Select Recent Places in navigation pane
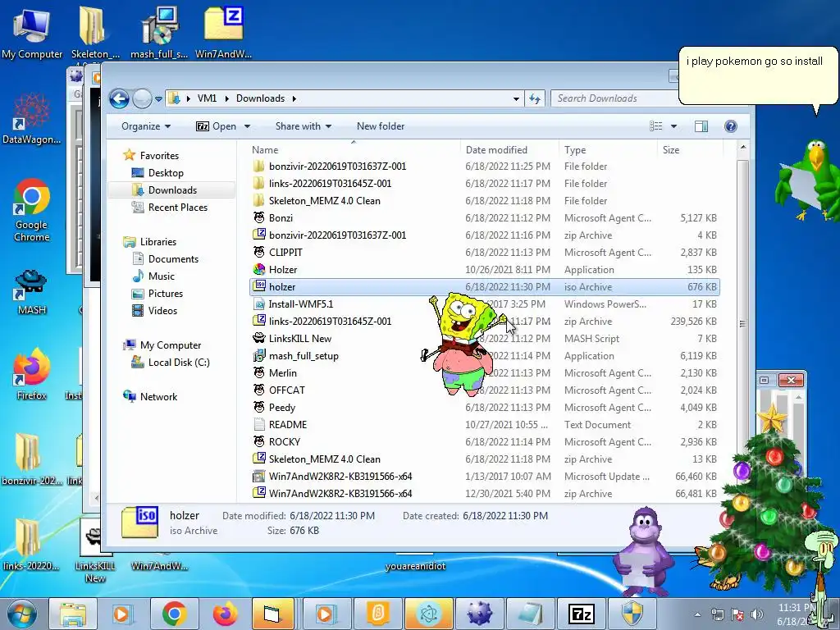The image size is (840, 630). pyautogui.click(x=177, y=208)
